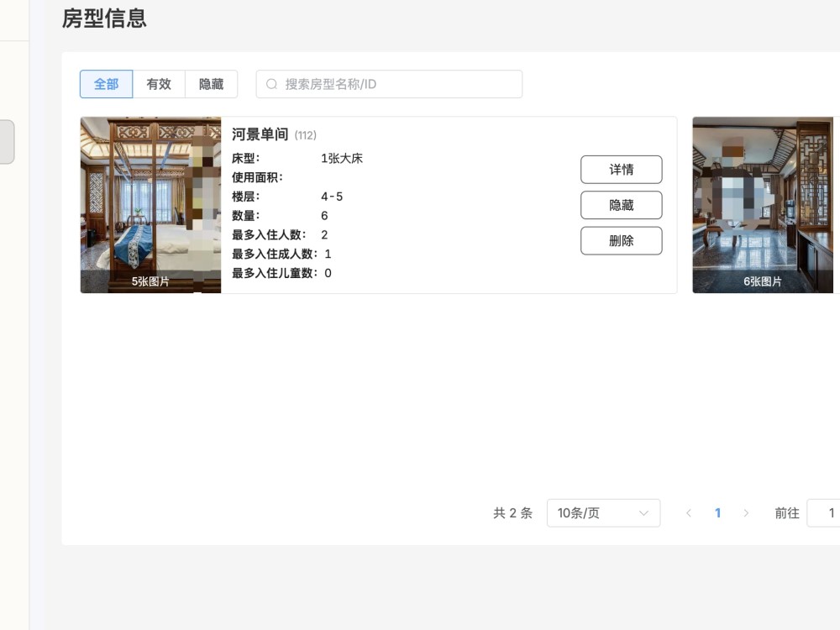Switch to the 有效 tab
The image size is (840, 630).
[x=159, y=84]
